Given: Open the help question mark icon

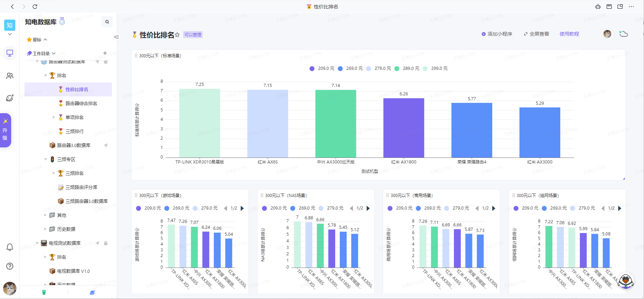Looking at the screenshot, I should click(x=10, y=266).
